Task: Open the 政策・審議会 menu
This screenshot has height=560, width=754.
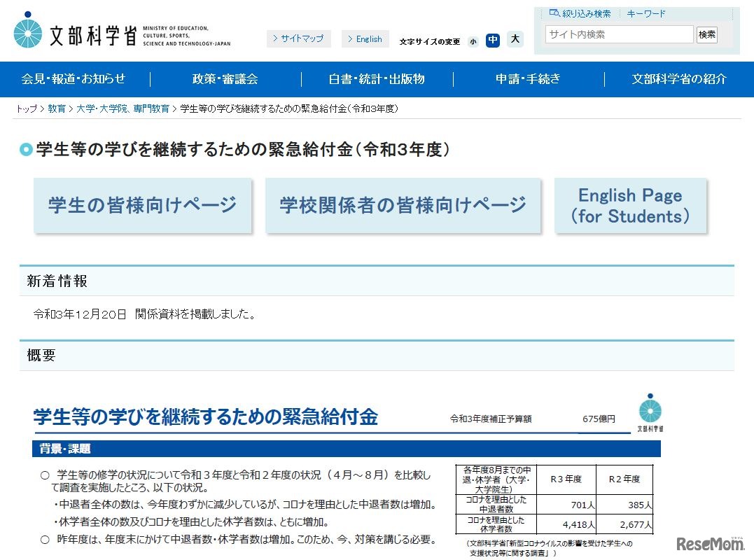Action: [x=225, y=79]
